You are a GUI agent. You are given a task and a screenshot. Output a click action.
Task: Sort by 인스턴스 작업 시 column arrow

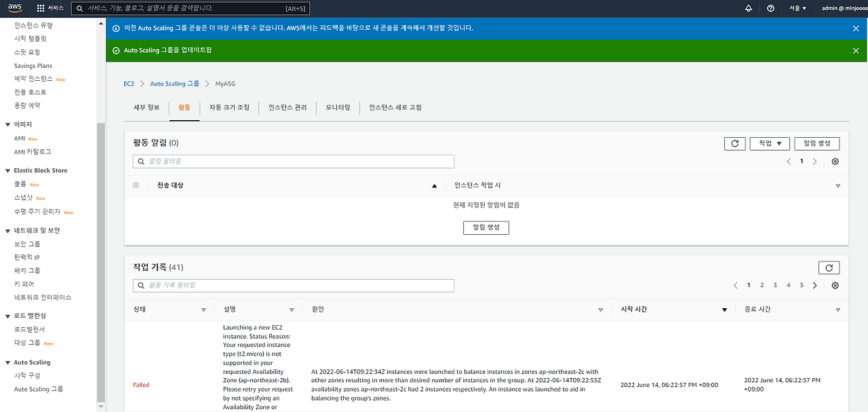[x=838, y=186]
